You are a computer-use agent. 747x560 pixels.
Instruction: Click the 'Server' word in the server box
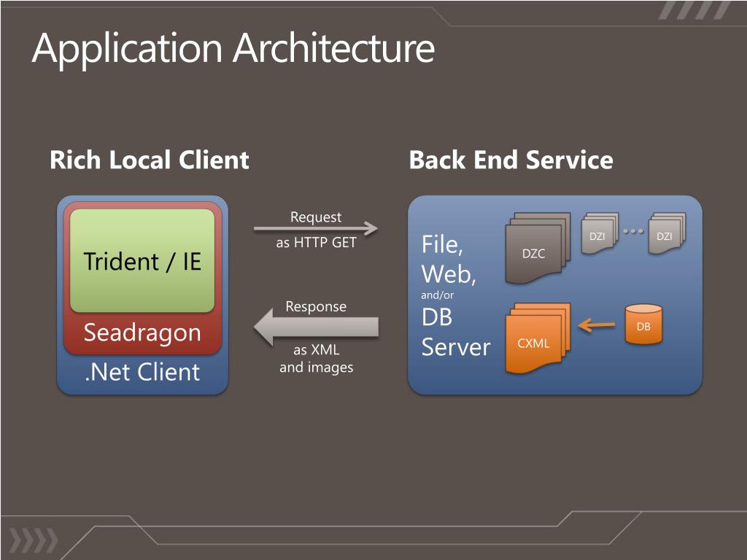pos(455,347)
